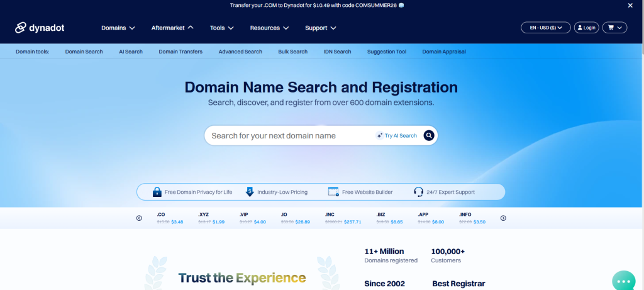Click the Domain Name Search and Registration heading
Image resolution: width=644 pixels, height=290 pixels.
pyautogui.click(x=321, y=87)
